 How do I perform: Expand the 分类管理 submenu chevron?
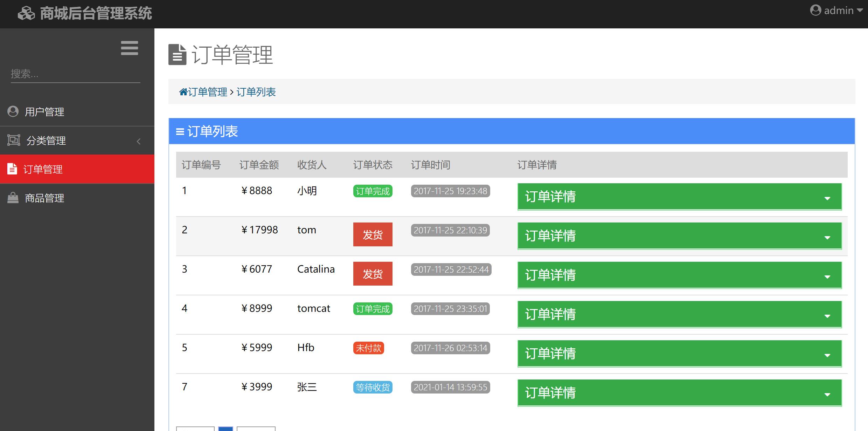pyautogui.click(x=139, y=141)
